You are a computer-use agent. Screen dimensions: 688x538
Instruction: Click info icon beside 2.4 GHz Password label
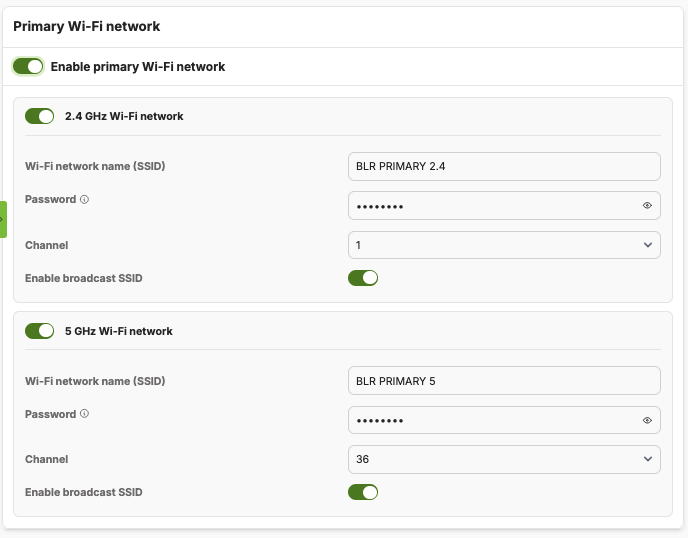pyautogui.click(x=84, y=199)
